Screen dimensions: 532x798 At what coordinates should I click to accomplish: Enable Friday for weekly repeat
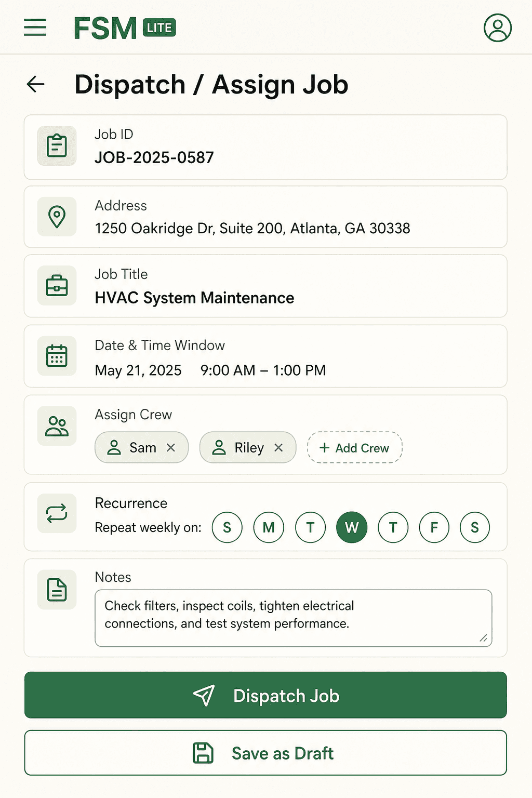[x=434, y=527]
